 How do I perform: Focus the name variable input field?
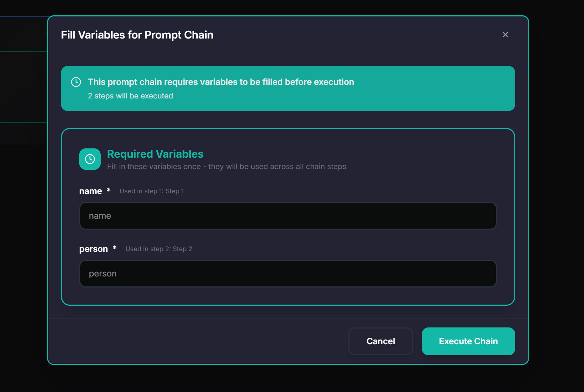click(288, 216)
